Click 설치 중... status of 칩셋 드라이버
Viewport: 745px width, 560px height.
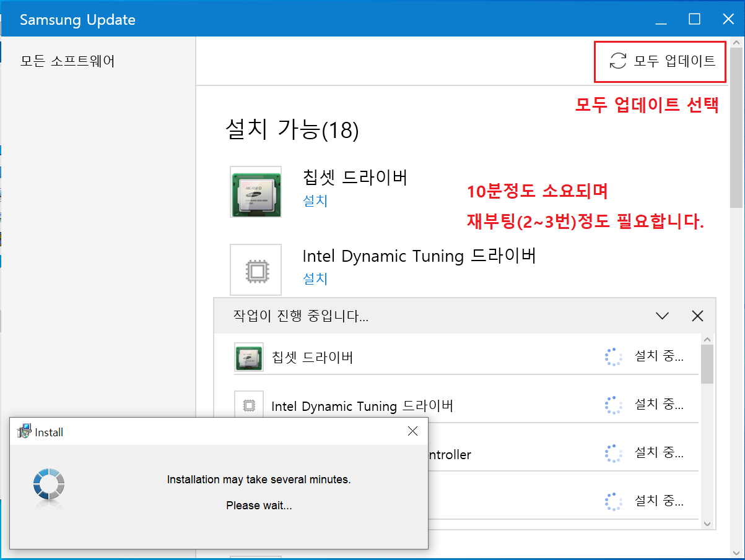659,357
